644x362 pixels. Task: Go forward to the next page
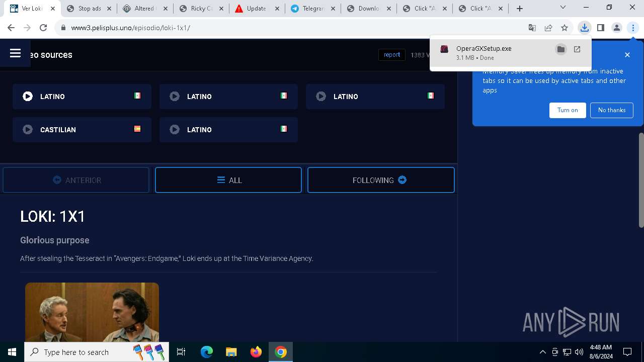tap(27, 28)
